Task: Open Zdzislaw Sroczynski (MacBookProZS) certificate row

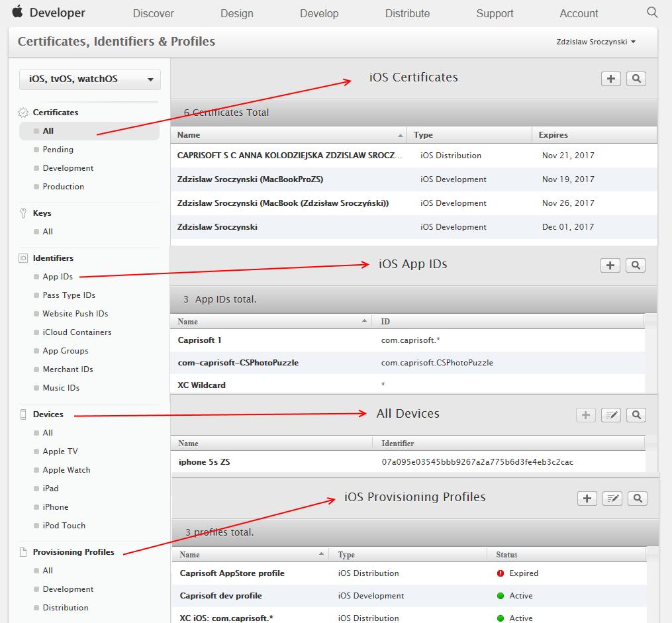Action: (414, 179)
